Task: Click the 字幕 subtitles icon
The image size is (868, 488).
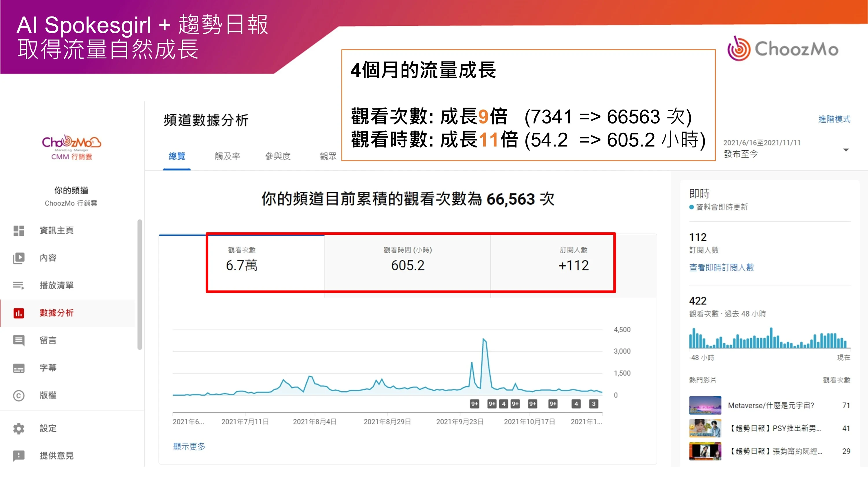Action: point(19,368)
